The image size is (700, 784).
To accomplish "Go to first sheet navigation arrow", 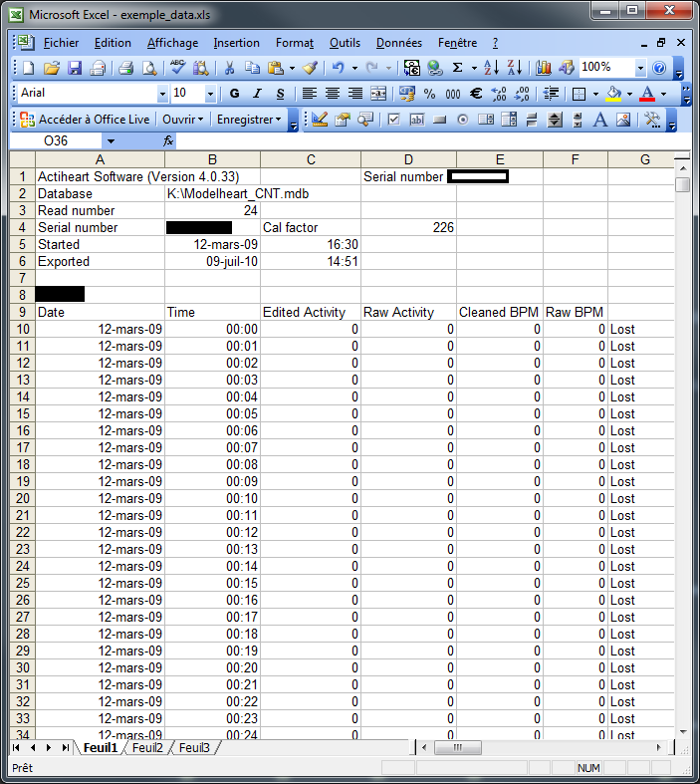I will tap(17, 748).
